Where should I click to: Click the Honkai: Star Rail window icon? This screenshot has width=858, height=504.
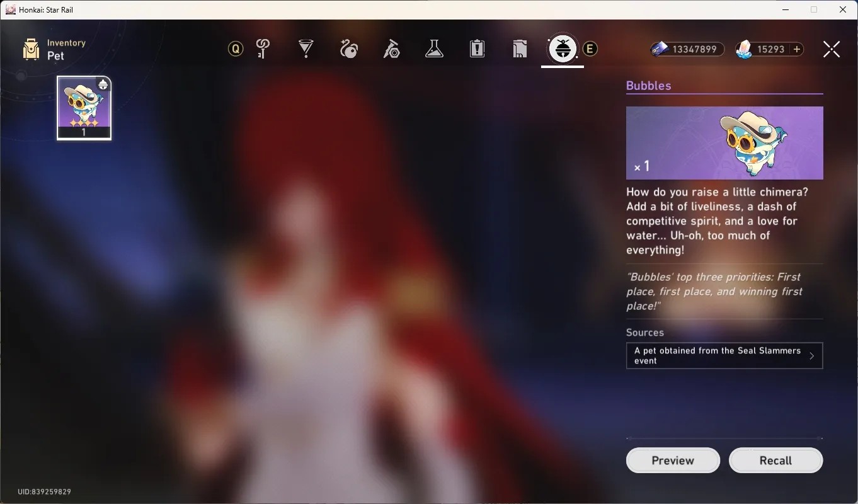[11, 9]
